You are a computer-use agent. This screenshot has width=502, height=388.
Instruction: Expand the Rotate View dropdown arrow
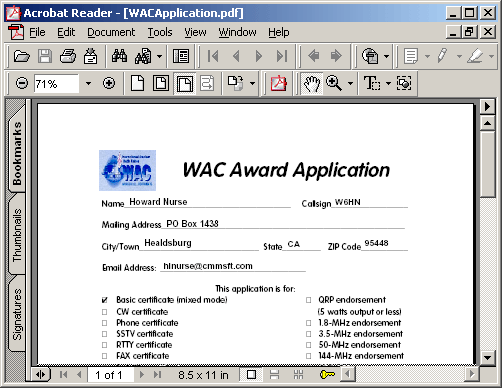click(252, 83)
